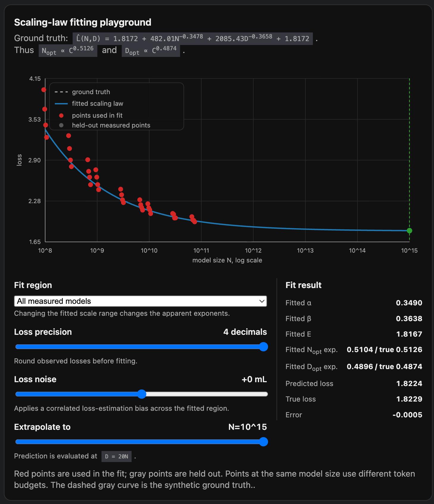Image resolution: width=434 pixels, height=504 pixels.
Task: Click the Nopt ∝ C^0.5126 expression
Action: click(x=68, y=51)
